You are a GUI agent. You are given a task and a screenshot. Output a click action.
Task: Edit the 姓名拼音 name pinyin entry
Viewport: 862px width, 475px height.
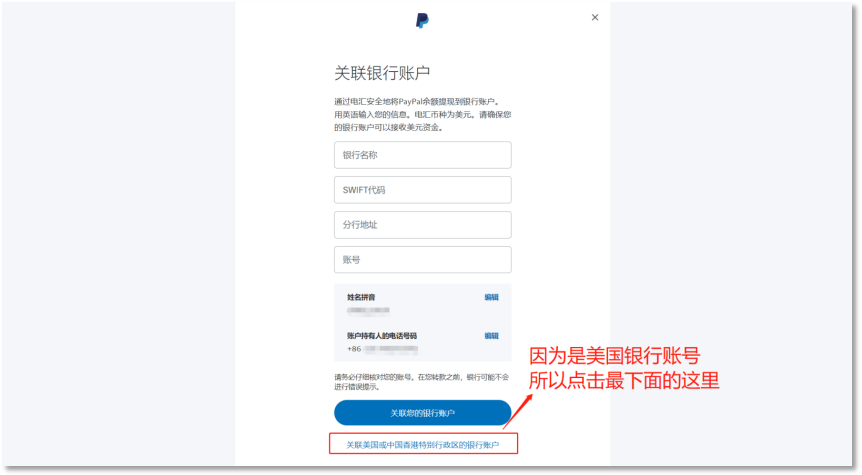click(x=491, y=297)
